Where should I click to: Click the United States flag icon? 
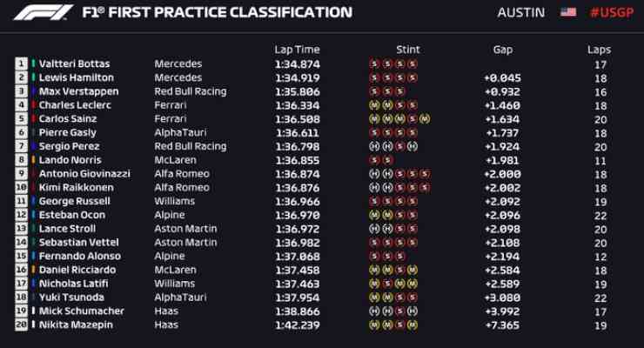[x=568, y=12]
